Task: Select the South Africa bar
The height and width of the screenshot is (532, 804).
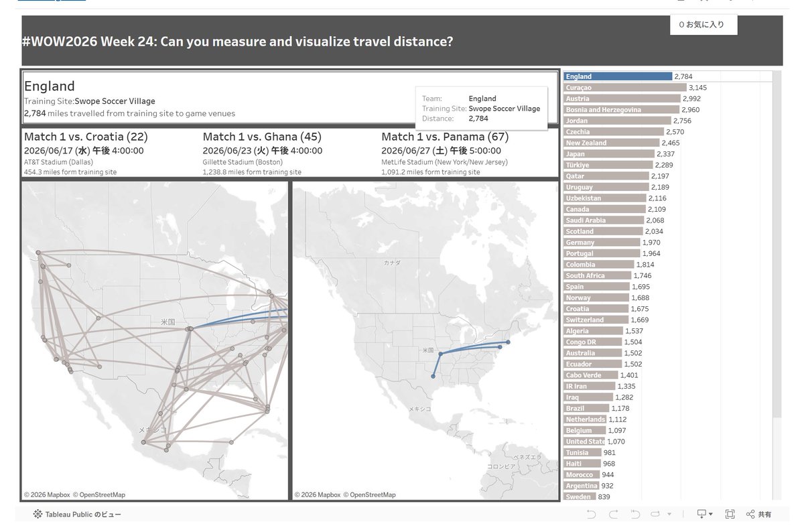Action: (598, 275)
